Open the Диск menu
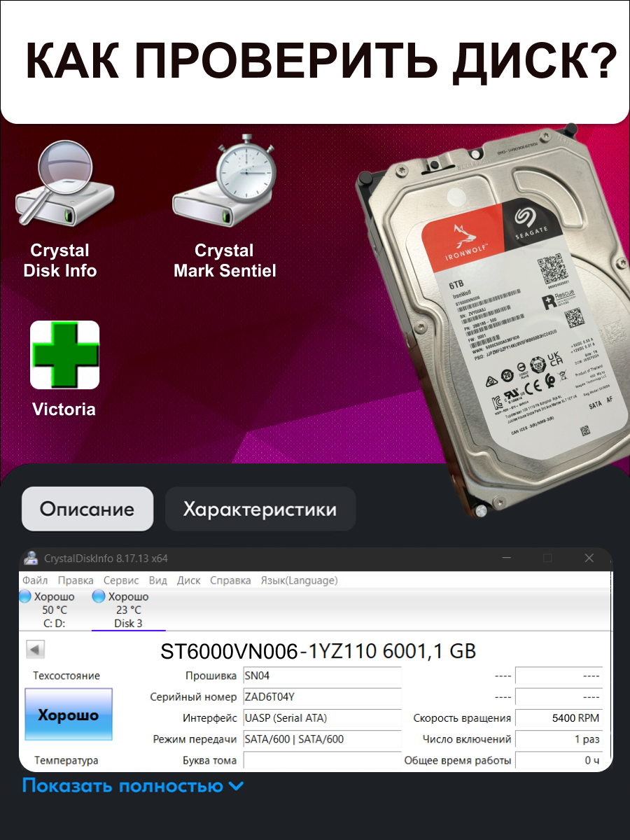Viewport: 630px width, 840px height. tap(188, 580)
